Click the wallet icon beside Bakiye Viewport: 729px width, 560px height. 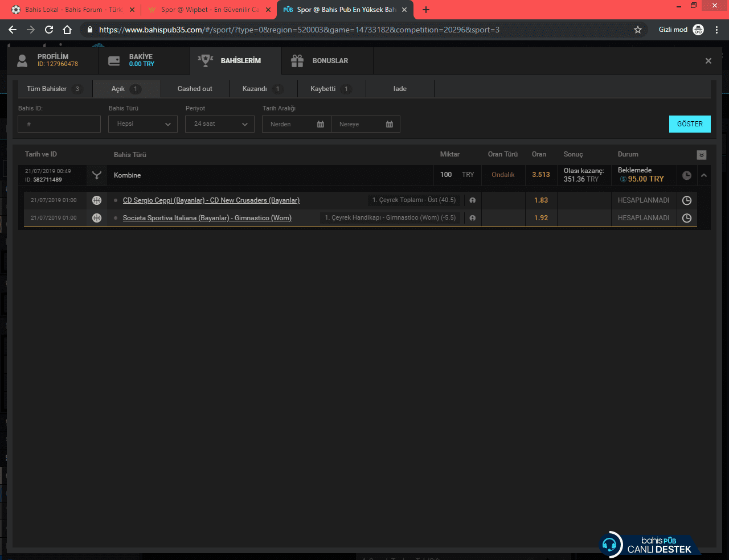click(x=114, y=61)
